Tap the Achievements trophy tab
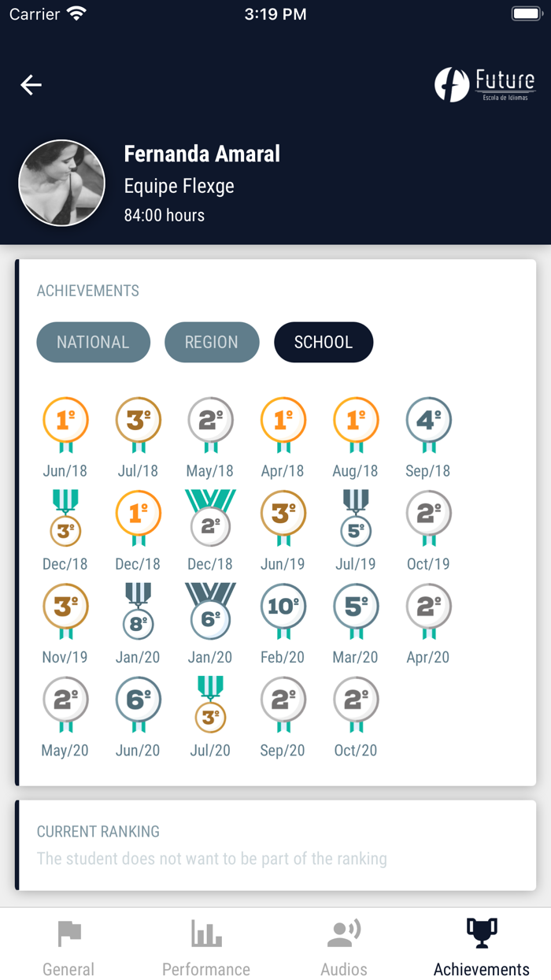The width and height of the screenshot is (551, 980). coord(480,945)
